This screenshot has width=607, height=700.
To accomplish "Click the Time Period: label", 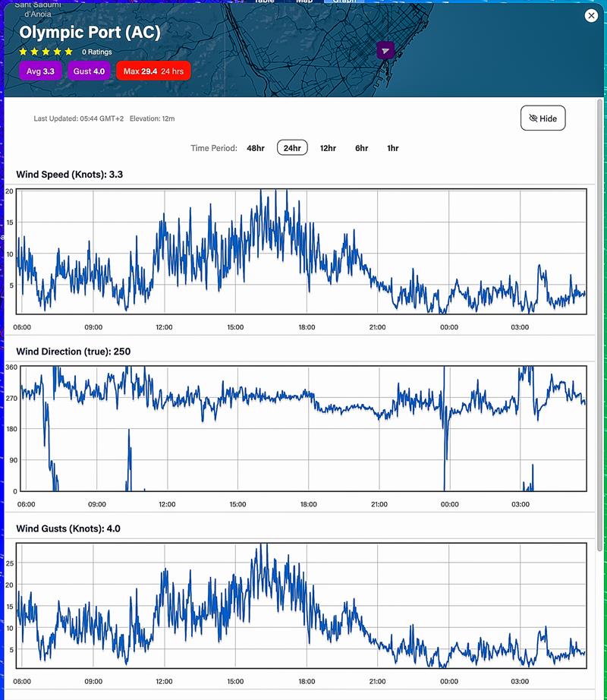I will pos(214,148).
